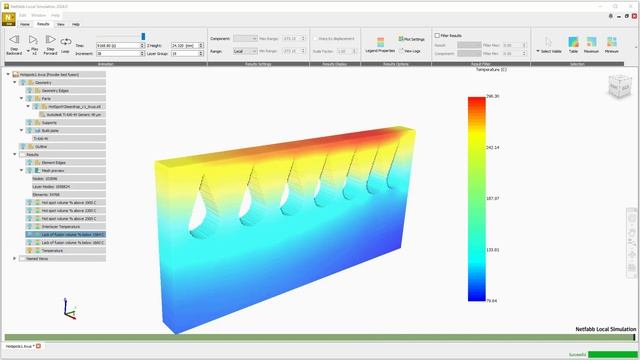Collapse the Mesh preview tree node
640x360 pixels.
coord(22,171)
